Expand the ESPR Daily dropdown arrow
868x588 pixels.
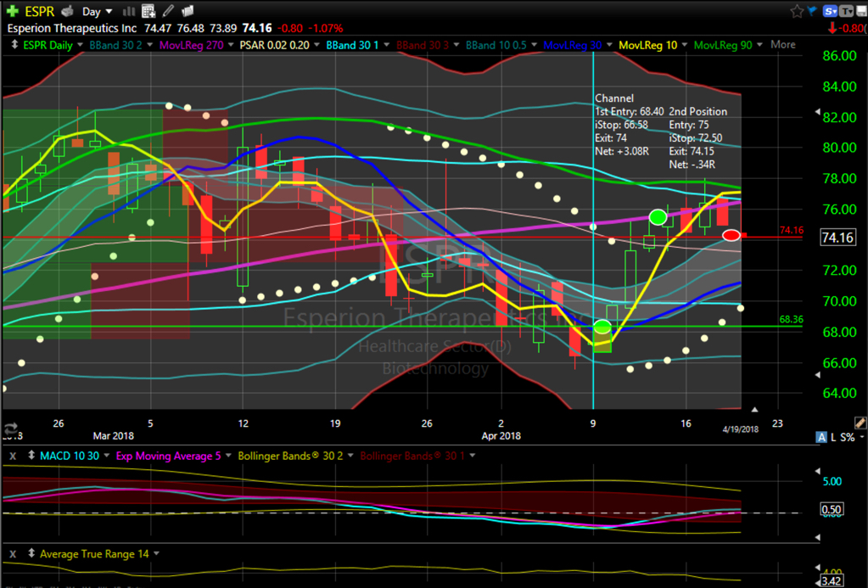(x=81, y=45)
